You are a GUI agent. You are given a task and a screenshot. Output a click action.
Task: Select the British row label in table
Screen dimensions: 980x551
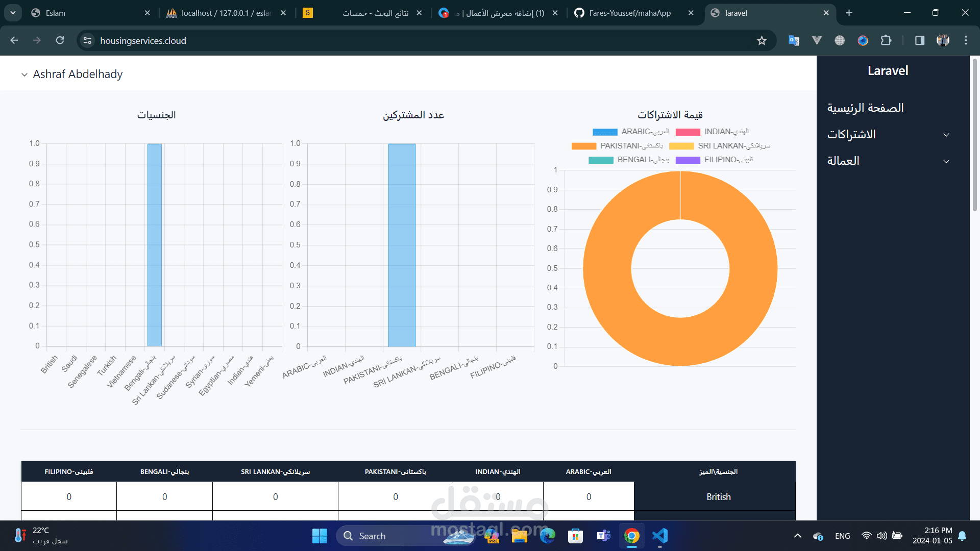[x=718, y=496]
